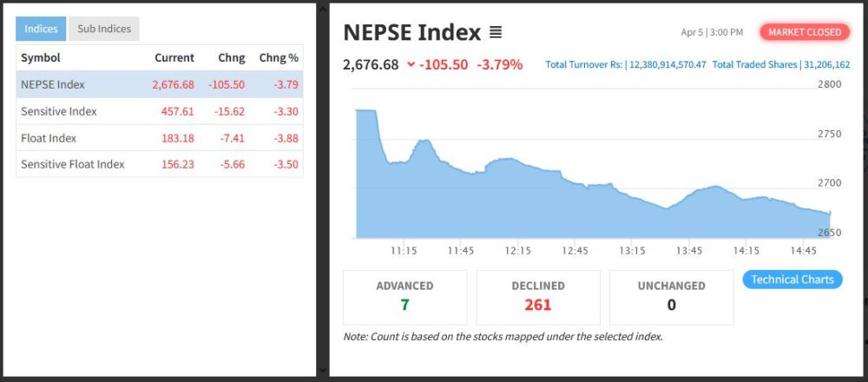The height and width of the screenshot is (382, 868).
Task: Click the ADVANCED count box
Action: point(404,297)
